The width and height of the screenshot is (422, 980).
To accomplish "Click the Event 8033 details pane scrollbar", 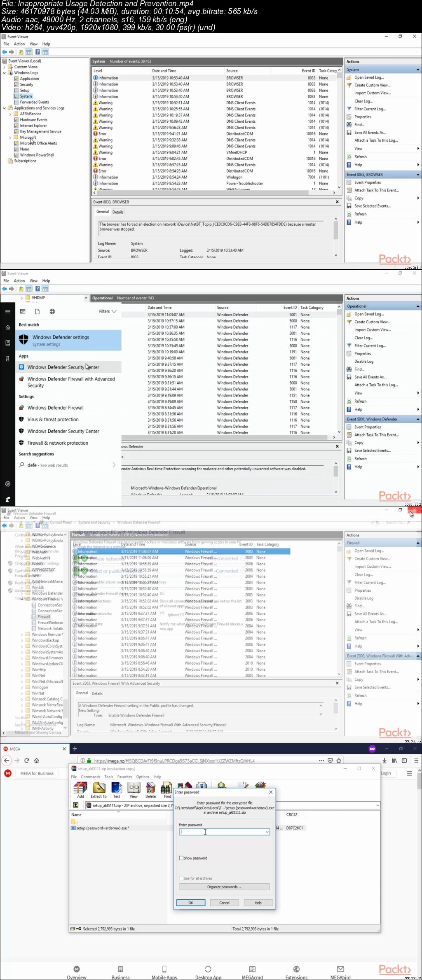I will pos(336,237).
